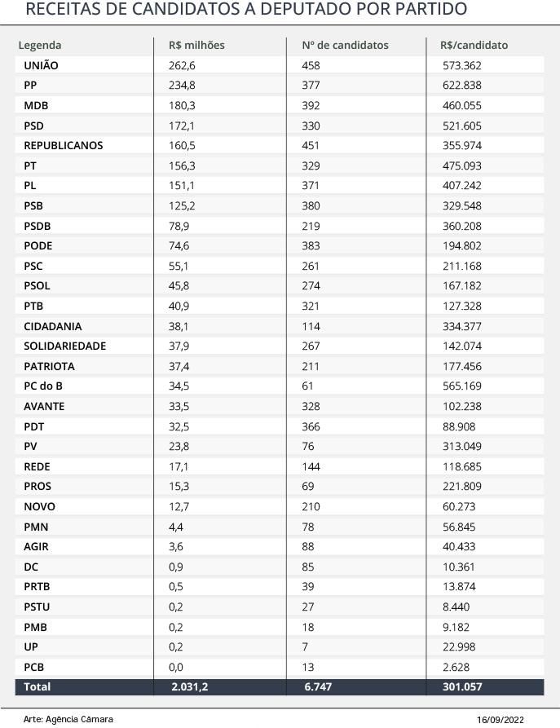Click the PT party label
560x728 pixels.
pos(29,165)
